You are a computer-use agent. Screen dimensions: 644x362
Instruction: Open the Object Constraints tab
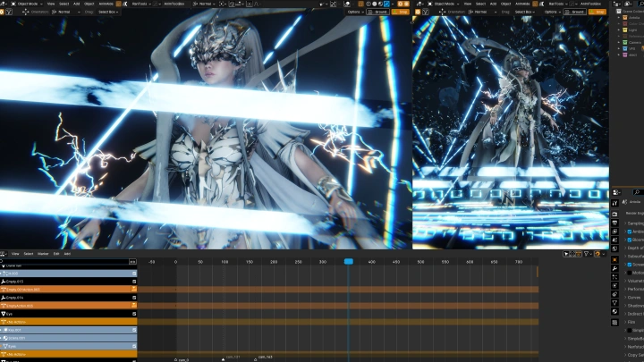[614, 294]
